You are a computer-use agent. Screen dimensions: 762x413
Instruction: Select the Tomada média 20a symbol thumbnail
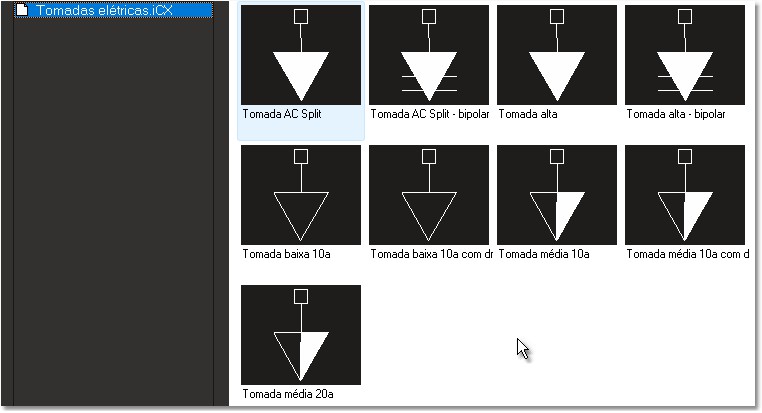[x=301, y=335]
